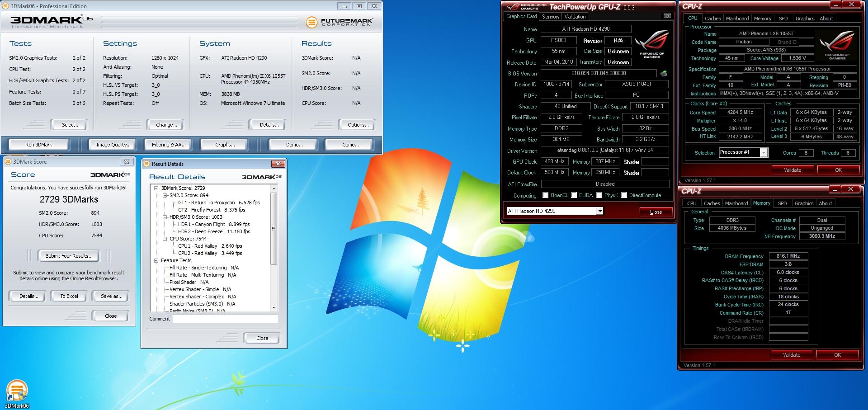Open Filtering & AA options
The width and height of the screenshot is (868, 410).
tap(169, 145)
